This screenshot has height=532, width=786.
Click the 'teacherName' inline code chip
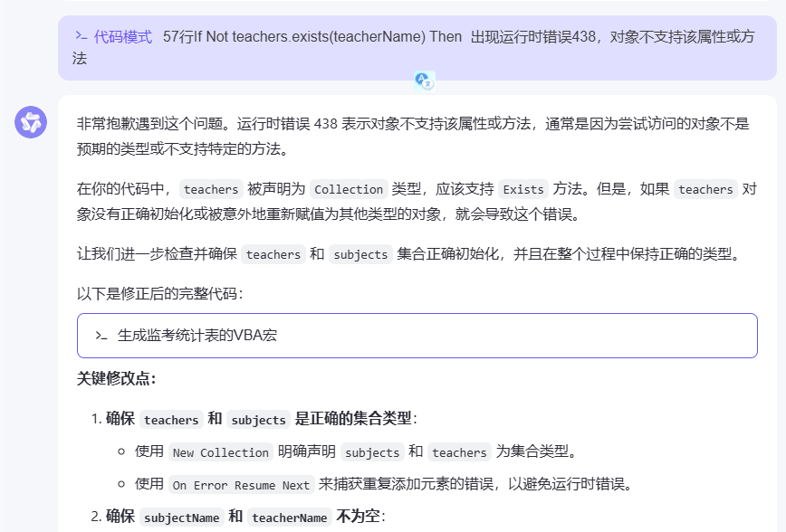290,518
